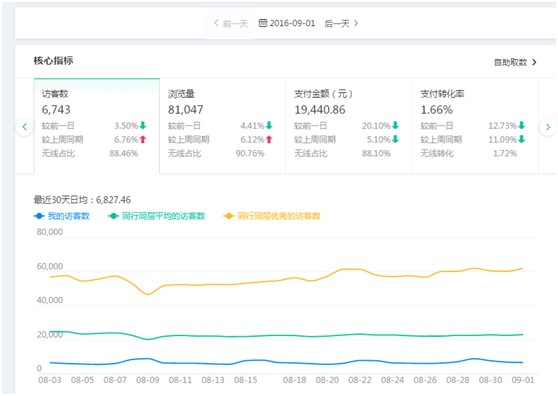Click 无线占比 value 88.10%

click(376, 153)
